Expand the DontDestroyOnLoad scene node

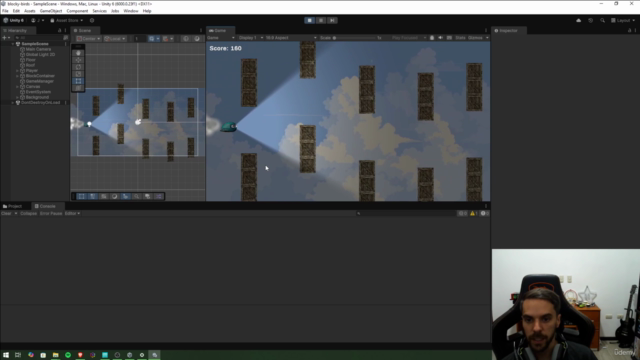13,103
